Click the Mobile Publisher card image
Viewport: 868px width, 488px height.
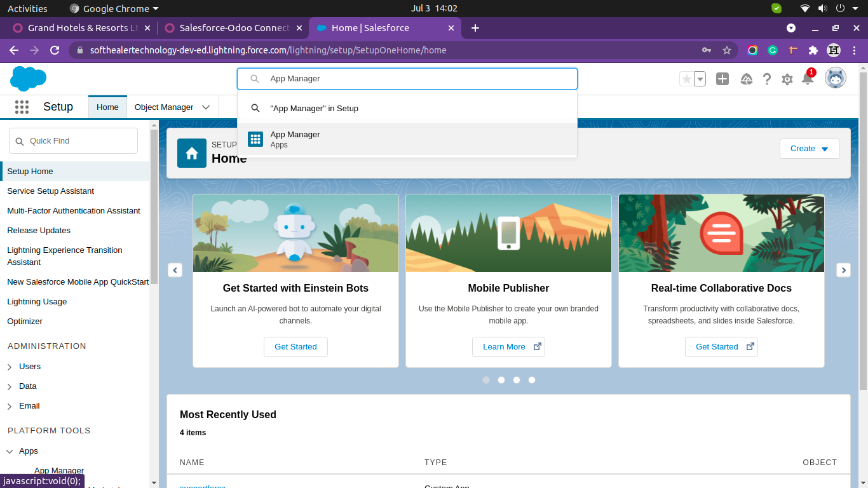click(x=508, y=233)
